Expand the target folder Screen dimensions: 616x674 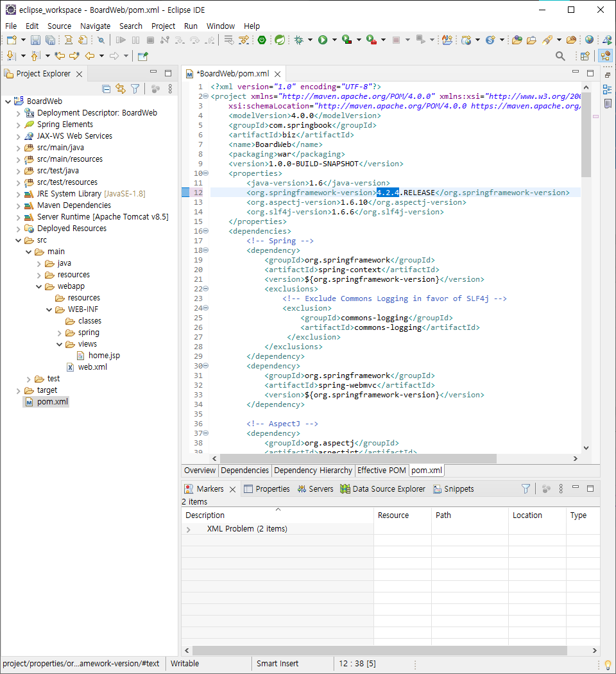(18, 391)
